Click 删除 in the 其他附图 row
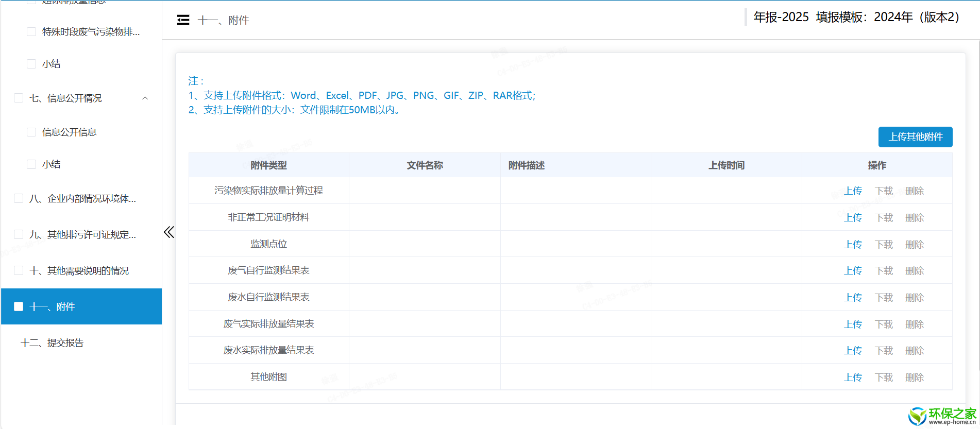Image resolution: width=980 pixels, height=429 pixels. click(x=915, y=377)
